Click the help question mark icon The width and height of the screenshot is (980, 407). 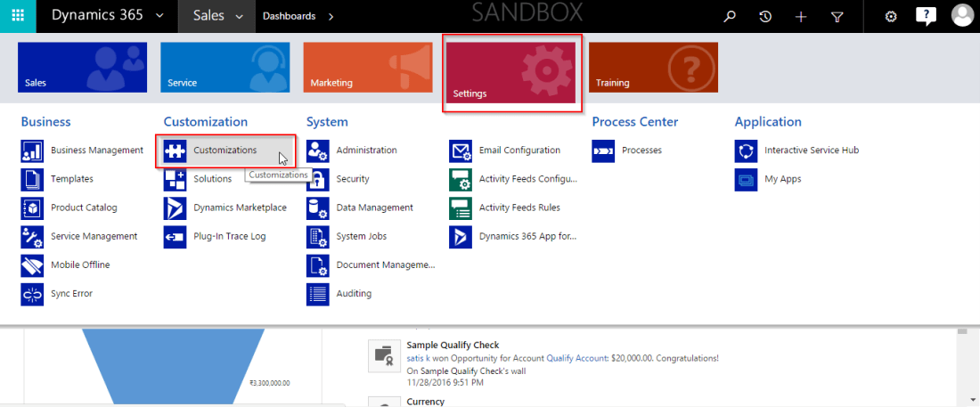click(x=926, y=16)
